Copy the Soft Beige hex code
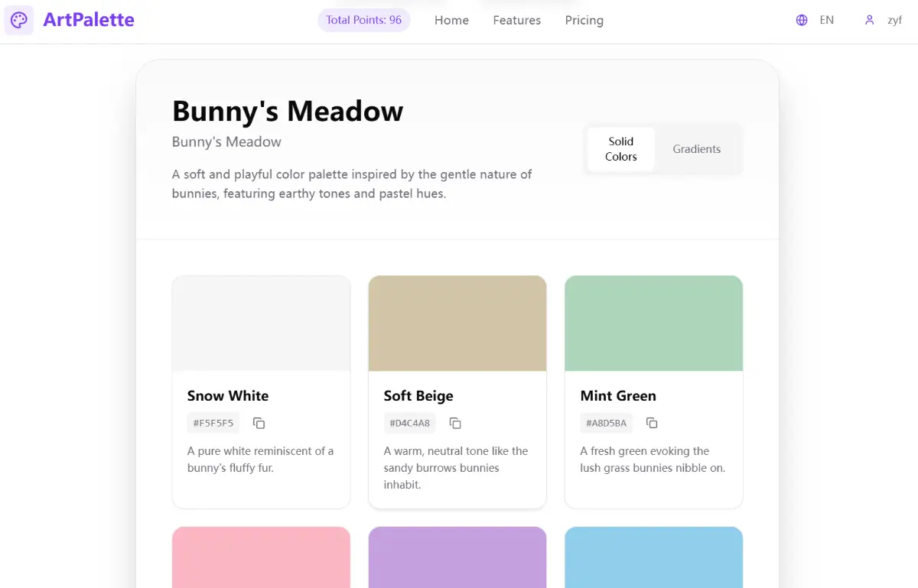Screen dimensions: 918x588 [x=455, y=423]
